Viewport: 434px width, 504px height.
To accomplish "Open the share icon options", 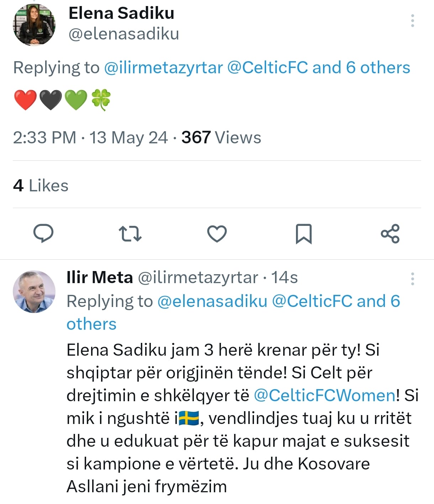I will coord(390,234).
